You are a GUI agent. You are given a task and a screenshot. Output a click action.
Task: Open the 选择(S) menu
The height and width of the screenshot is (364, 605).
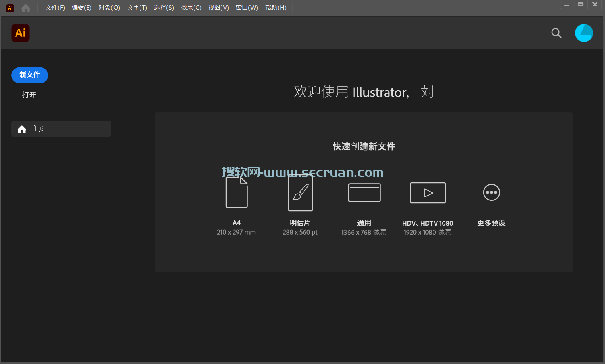click(164, 8)
